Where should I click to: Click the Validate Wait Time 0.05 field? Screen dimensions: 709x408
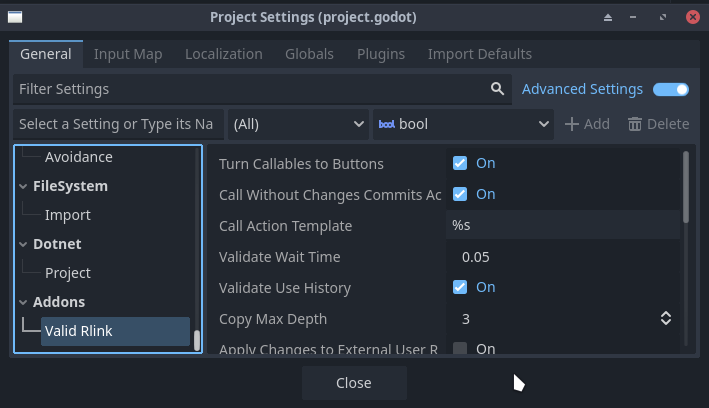click(x=563, y=256)
